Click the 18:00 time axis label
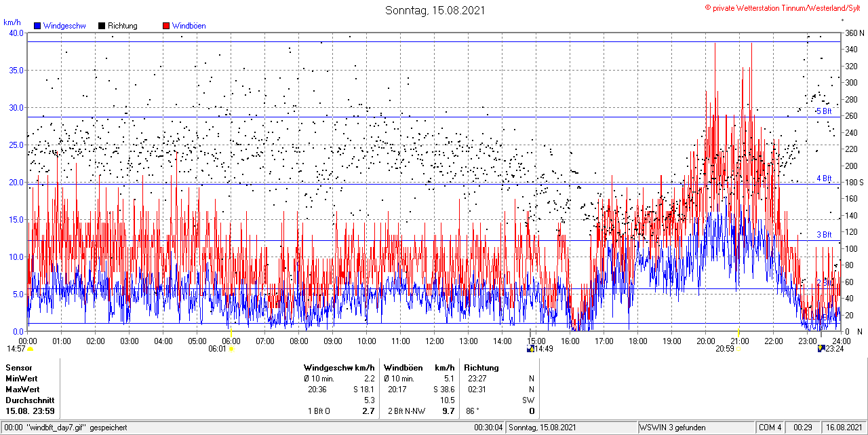The image size is (868, 435). 638,341
